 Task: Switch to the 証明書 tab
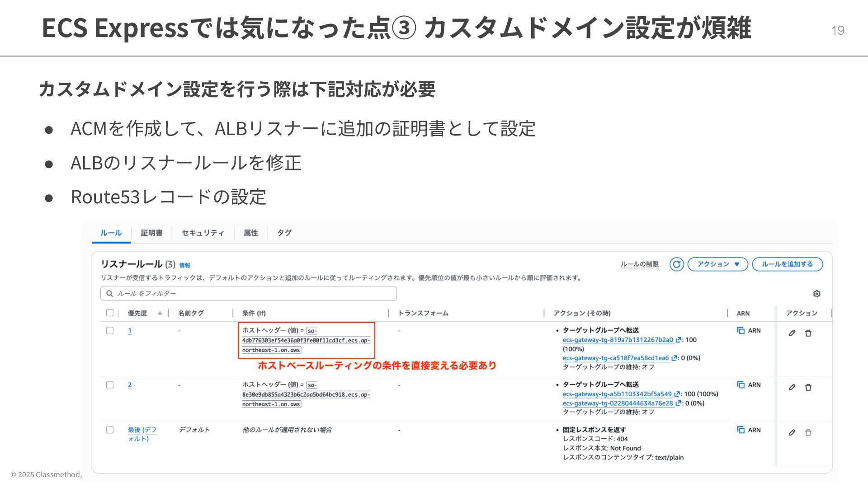[x=151, y=233]
